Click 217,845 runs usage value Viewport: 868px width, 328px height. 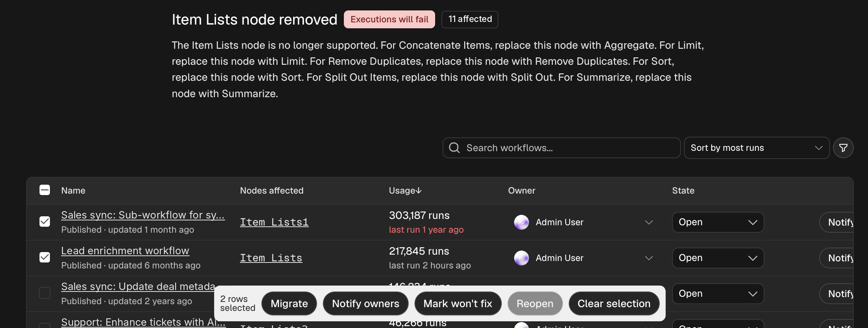pyautogui.click(x=419, y=251)
